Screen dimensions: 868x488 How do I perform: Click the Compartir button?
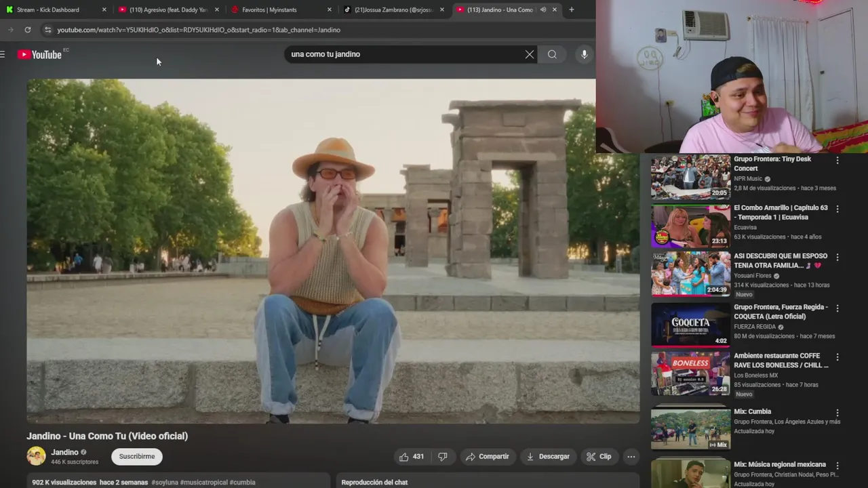click(x=488, y=457)
